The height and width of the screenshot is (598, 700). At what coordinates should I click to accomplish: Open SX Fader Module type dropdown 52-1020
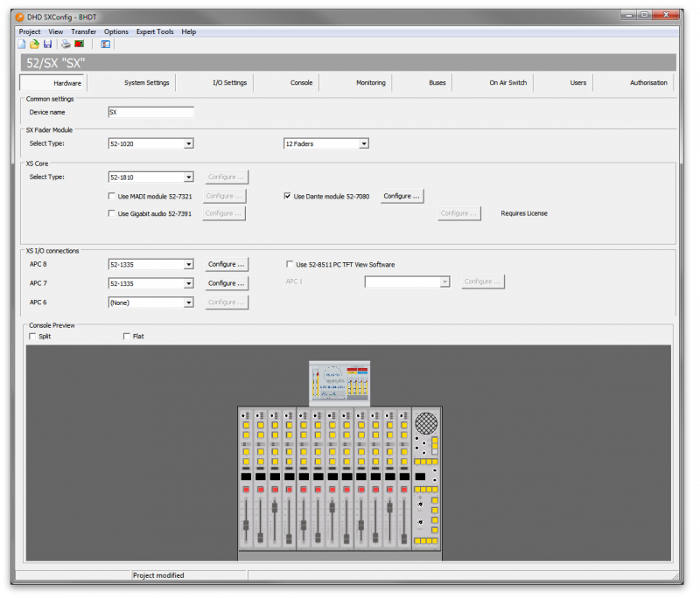150,143
